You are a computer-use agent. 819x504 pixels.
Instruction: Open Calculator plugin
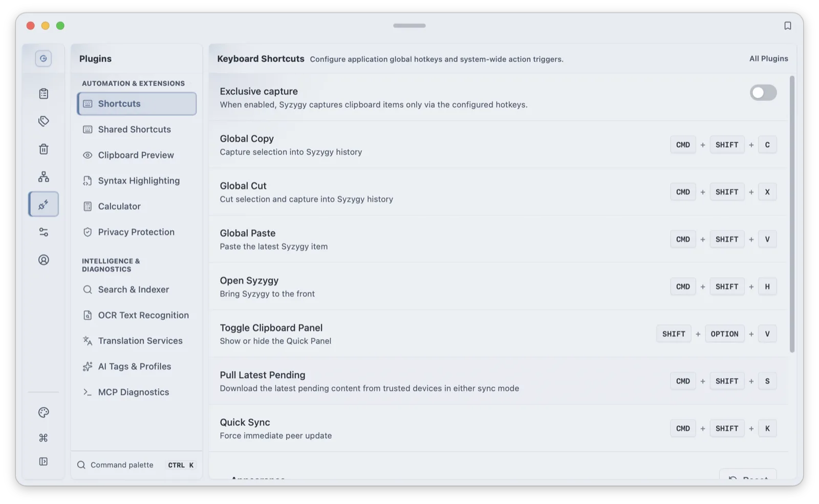pyautogui.click(x=137, y=206)
